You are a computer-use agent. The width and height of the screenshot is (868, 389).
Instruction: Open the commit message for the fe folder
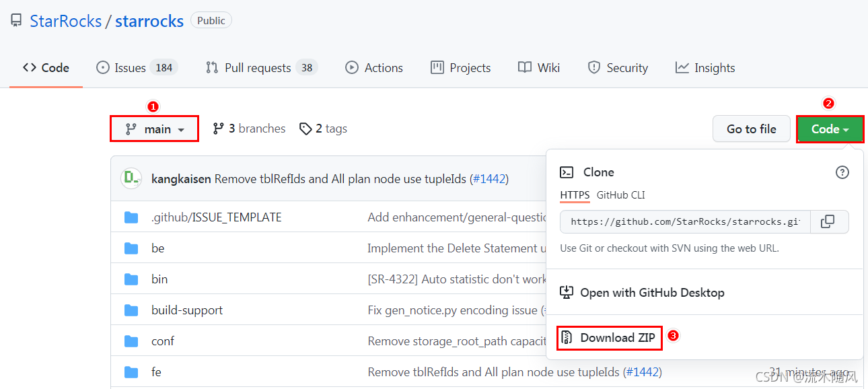click(494, 372)
